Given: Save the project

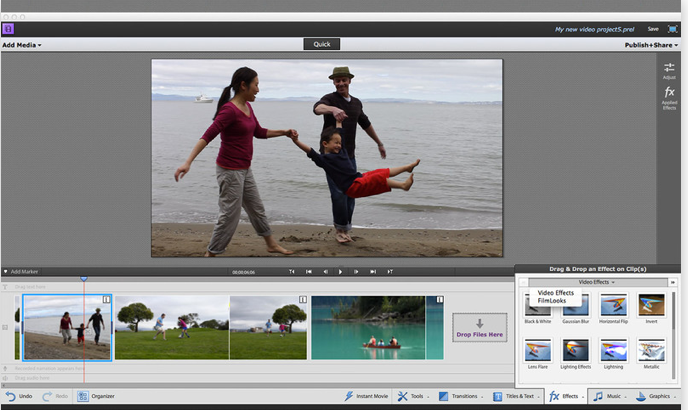Looking at the screenshot, I should (x=653, y=29).
